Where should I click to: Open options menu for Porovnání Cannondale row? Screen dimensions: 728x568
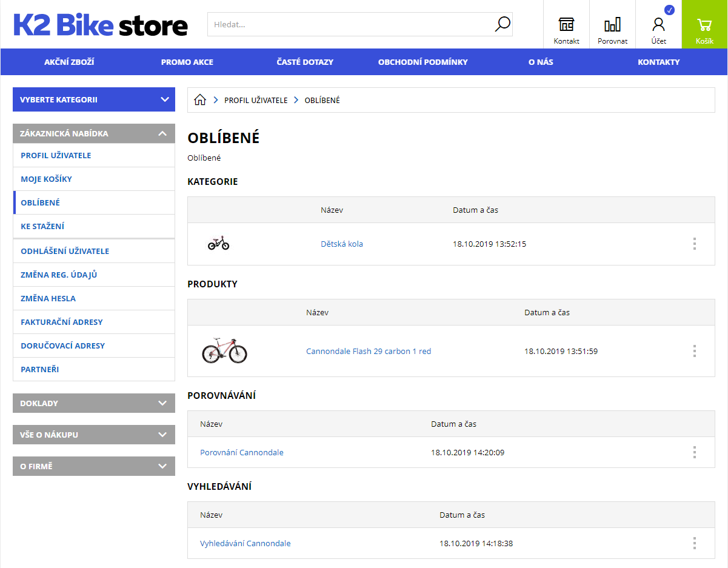(x=694, y=452)
